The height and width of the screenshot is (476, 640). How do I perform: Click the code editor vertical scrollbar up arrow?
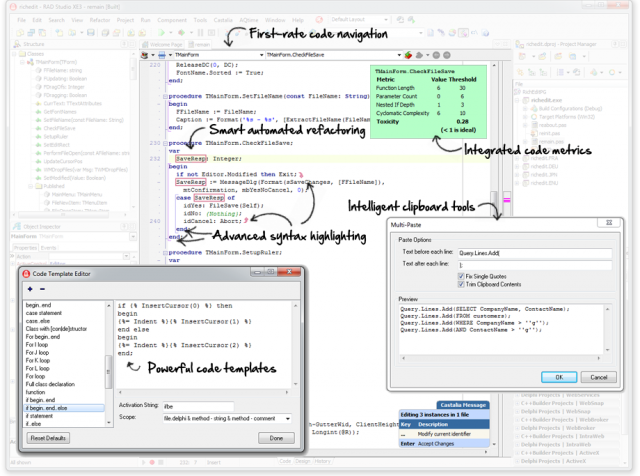[x=494, y=65]
